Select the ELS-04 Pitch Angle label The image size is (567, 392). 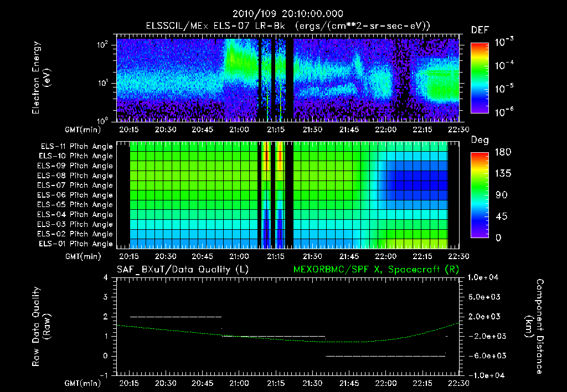click(x=75, y=214)
